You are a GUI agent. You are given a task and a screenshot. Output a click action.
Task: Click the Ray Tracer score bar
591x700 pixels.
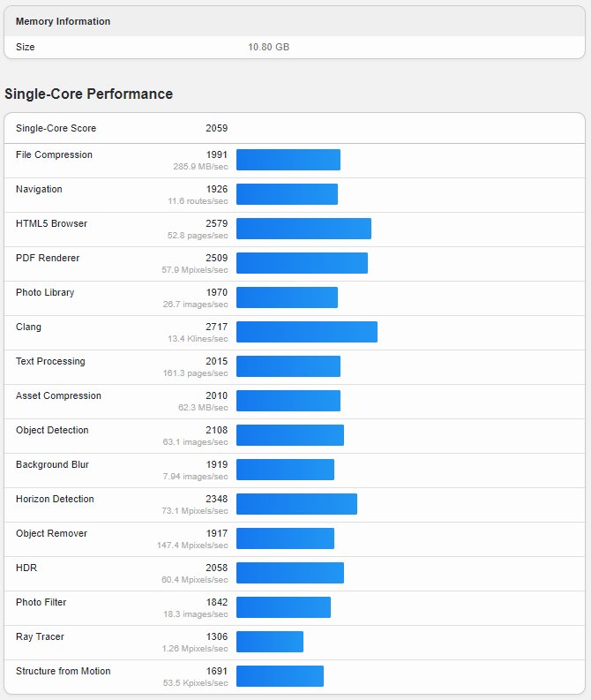269,642
